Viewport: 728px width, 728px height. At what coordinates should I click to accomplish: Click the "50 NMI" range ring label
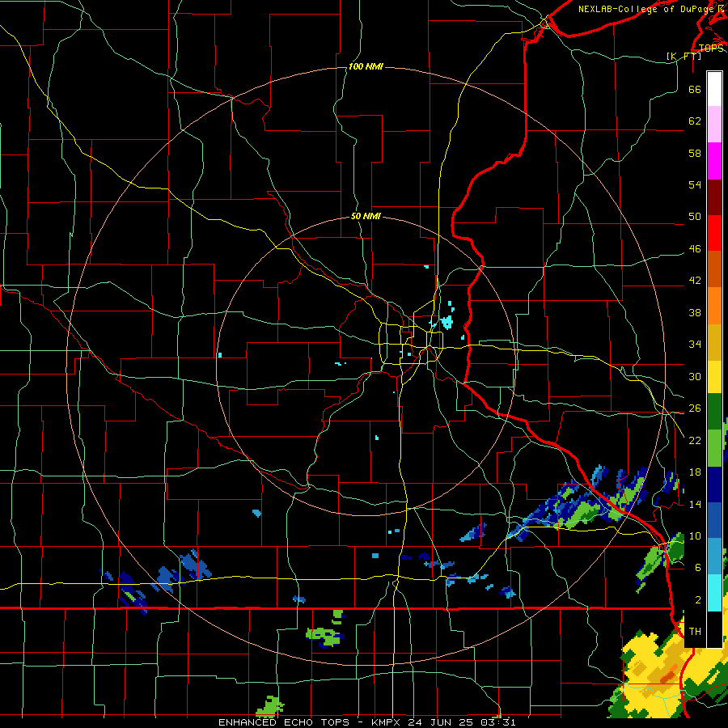tap(366, 216)
